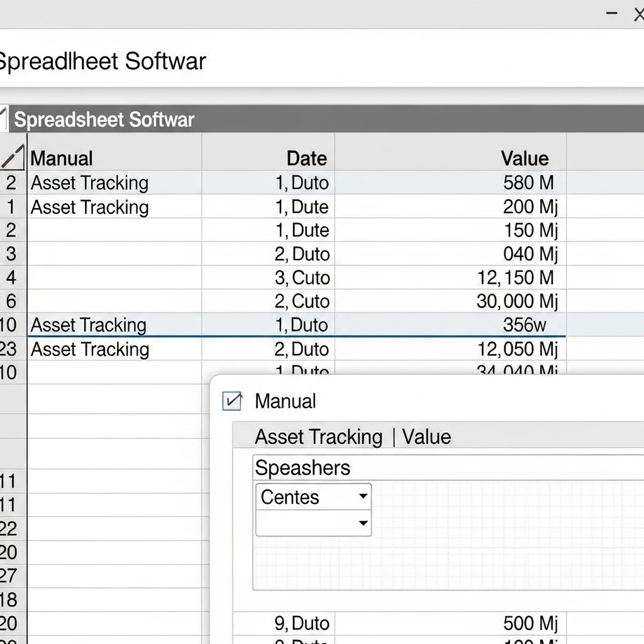Click the sheet icon beside Spreadsheet Softwar title
This screenshot has width=644, height=644.
pos(4,119)
